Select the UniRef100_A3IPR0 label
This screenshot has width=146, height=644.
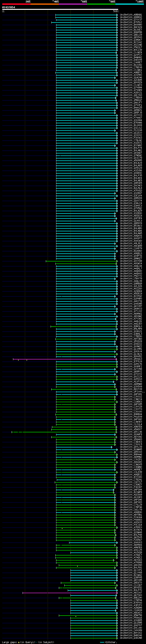click(x=131, y=75)
